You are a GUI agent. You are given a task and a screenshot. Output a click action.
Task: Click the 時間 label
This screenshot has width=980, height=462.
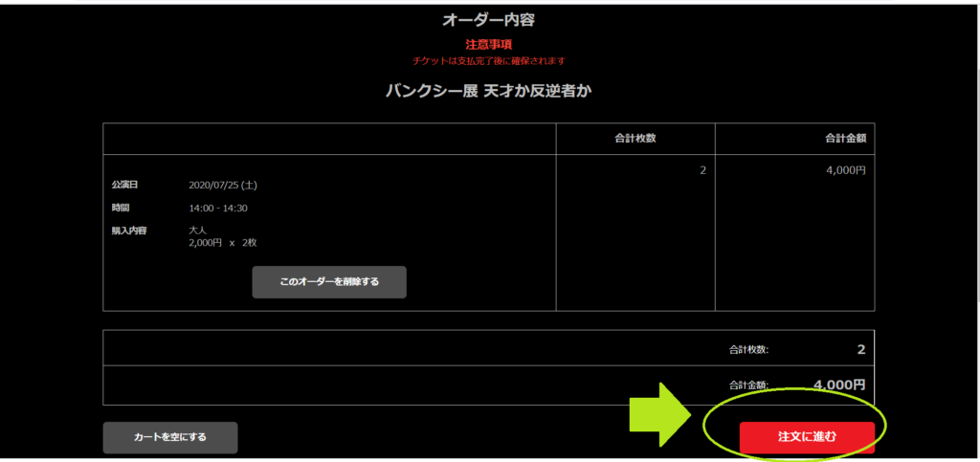121,208
